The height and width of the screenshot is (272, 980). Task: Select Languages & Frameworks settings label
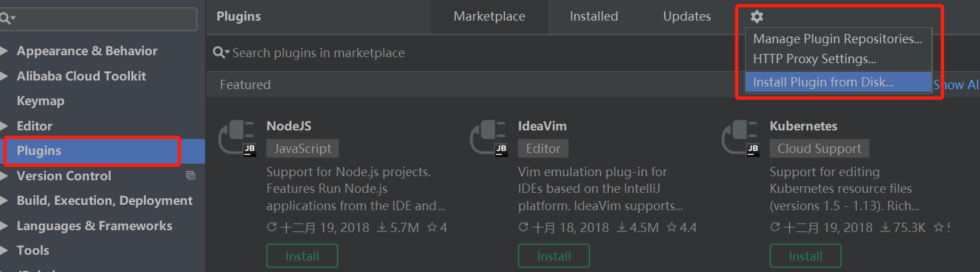click(95, 225)
